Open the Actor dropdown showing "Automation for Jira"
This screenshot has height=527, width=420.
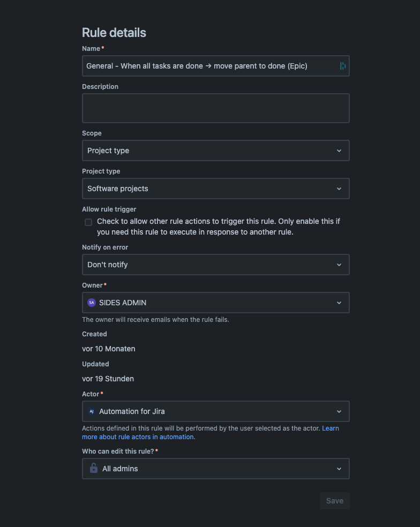click(215, 411)
